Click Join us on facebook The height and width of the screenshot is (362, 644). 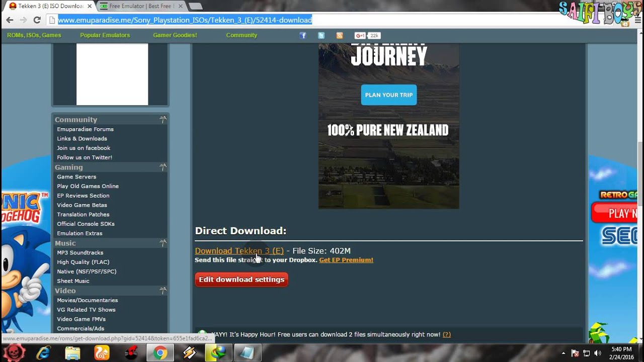tap(84, 148)
